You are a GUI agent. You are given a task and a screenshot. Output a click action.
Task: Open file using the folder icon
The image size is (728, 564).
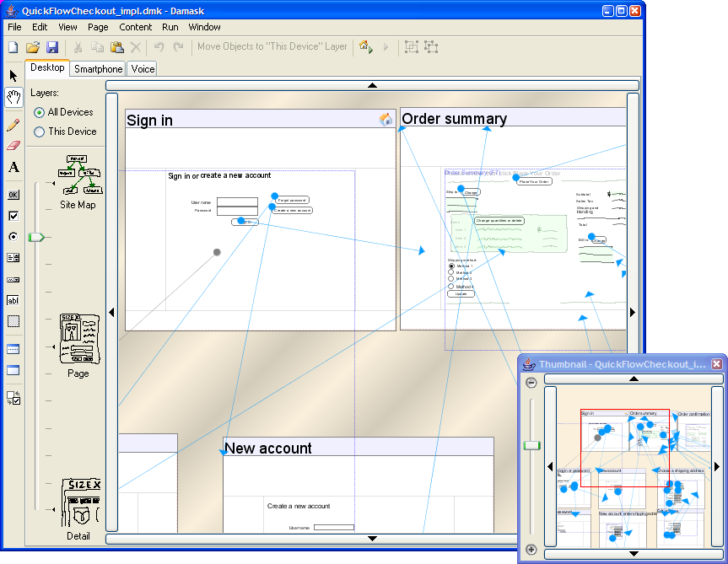tap(33, 47)
